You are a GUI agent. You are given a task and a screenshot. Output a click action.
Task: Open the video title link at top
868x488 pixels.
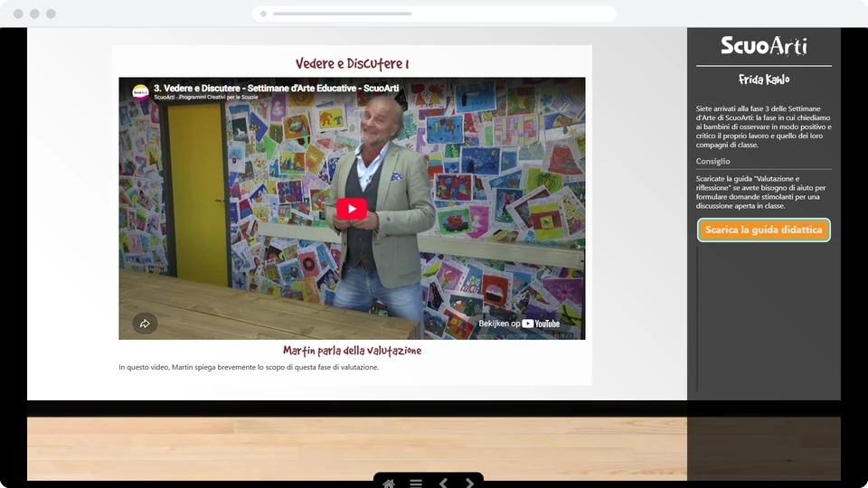click(x=277, y=88)
